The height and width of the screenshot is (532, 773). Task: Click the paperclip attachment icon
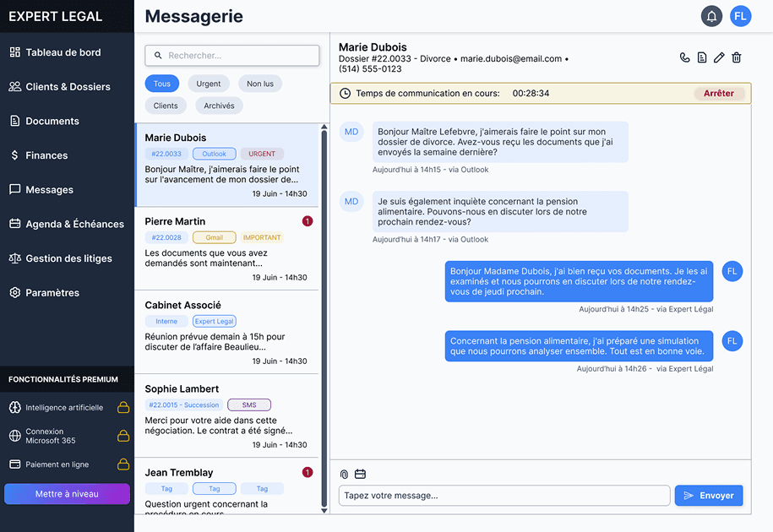coord(344,474)
